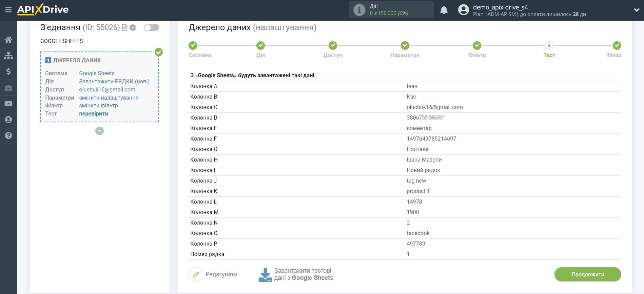Image resolution: width=644 pixels, height=294 pixels.
Task: Click Завантажити тестові дані з Google Sheets
Action: 304,274
